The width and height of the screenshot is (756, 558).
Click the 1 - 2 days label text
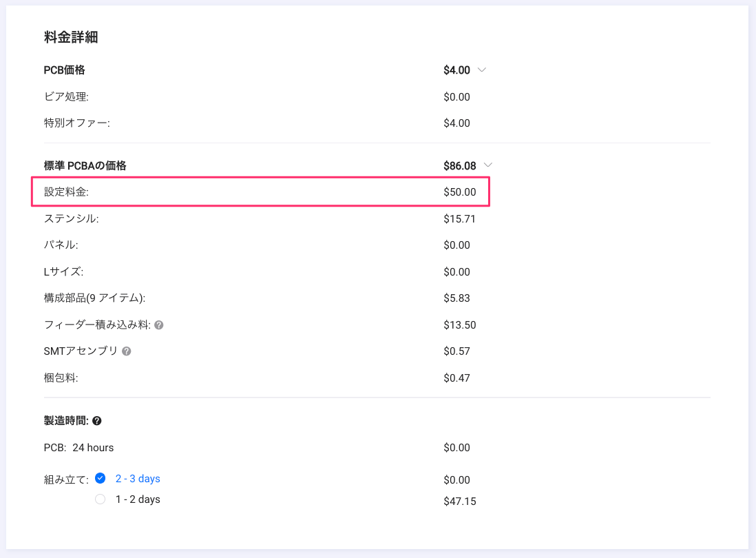point(138,499)
